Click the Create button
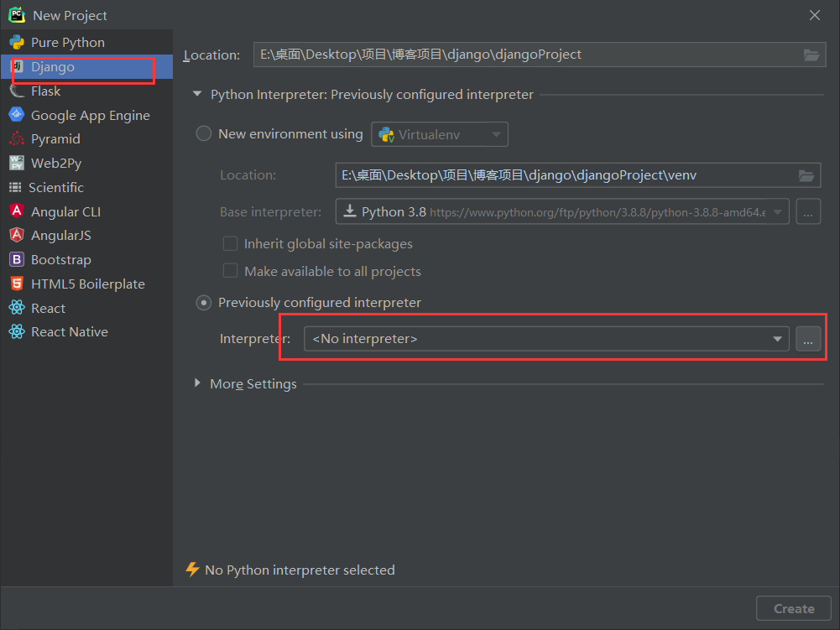This screenshot has width=840, height=630. pyautogui.click(x=792, y=608)
